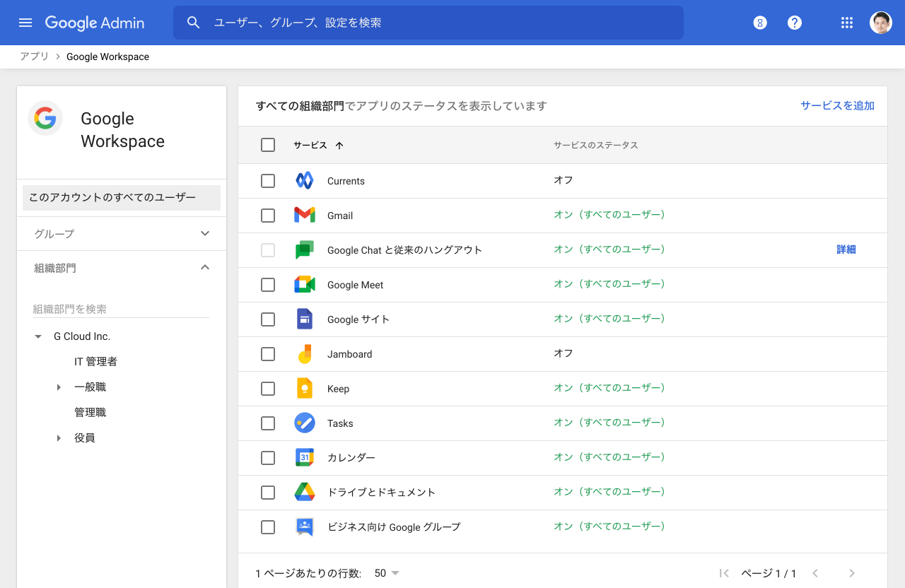Check the カレンダー row checkbox
Screen dimensions: 905x588
268,458
